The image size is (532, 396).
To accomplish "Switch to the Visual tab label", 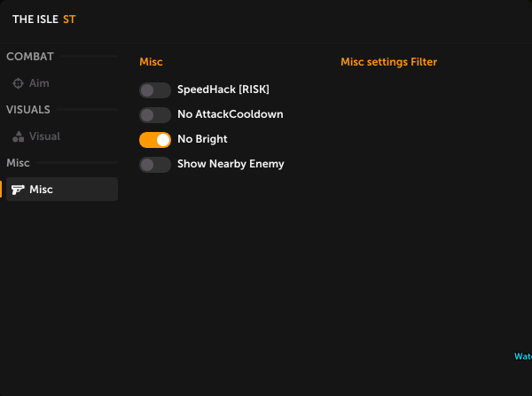I will tap(44, 136).
